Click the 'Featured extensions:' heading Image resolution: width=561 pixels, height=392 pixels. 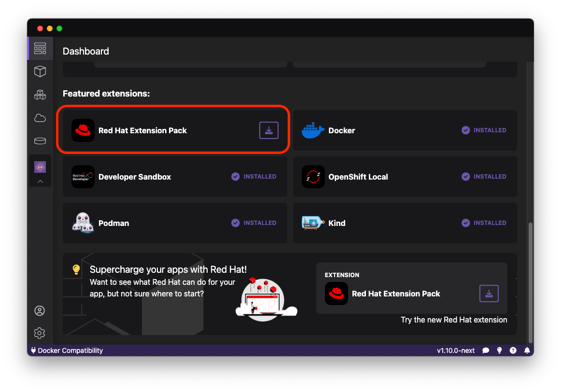tap(106, 94)
